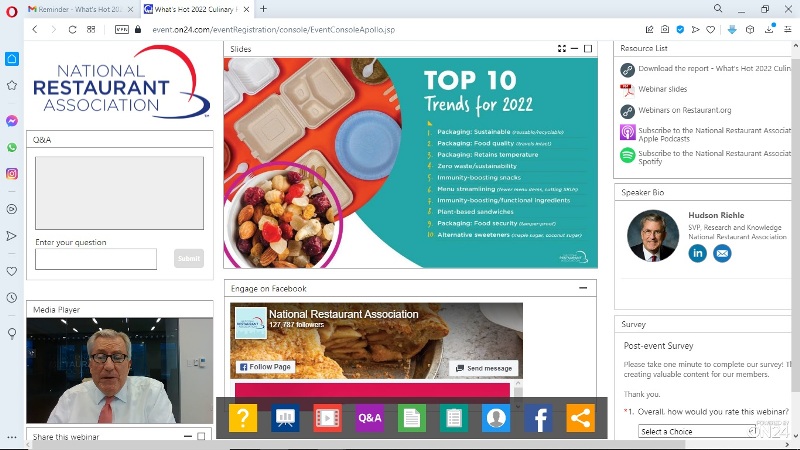Open Opera sidebar history clock icon
800x450 pixels.
12,297
